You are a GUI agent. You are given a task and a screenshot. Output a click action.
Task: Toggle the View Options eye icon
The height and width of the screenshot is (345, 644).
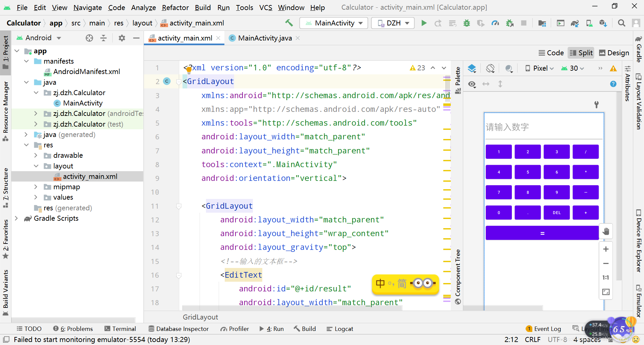[472, 84]
